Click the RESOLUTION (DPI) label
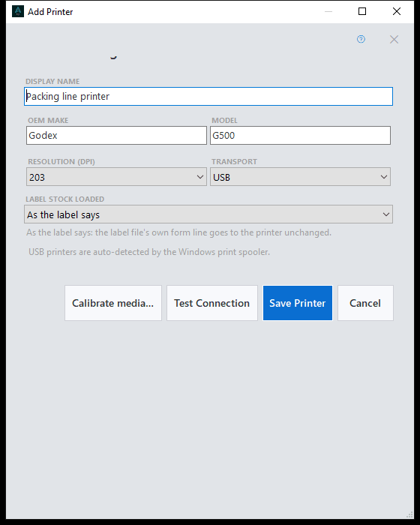Image resolution: width=420 pixels, height=525 pixels. (x=61, y=162)
